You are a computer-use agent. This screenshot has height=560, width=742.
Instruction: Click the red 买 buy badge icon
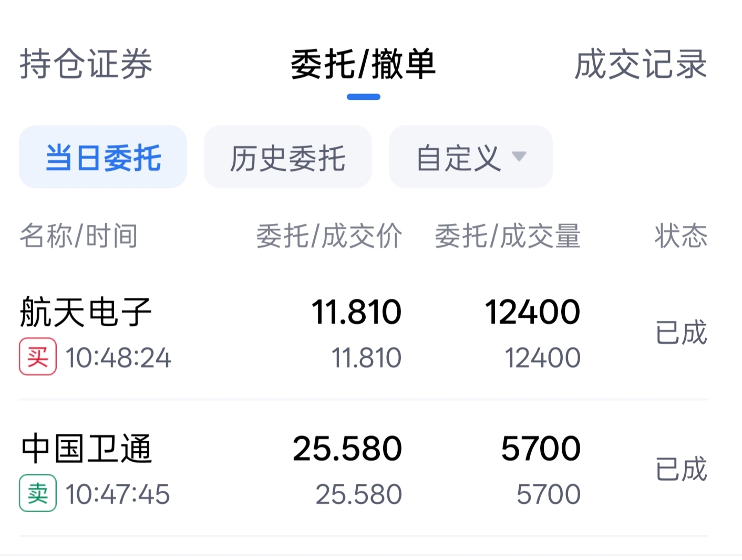coord(38,357)
